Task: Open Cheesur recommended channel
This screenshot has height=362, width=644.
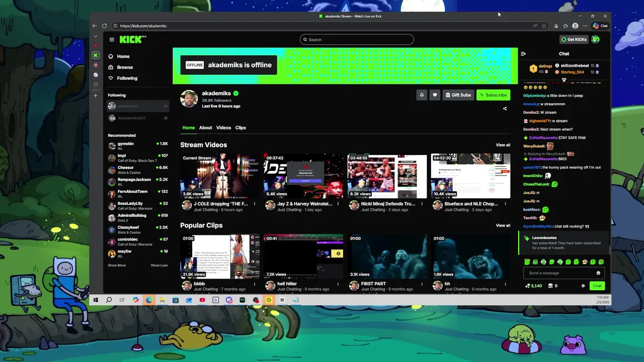Action: tap(138, 169)
